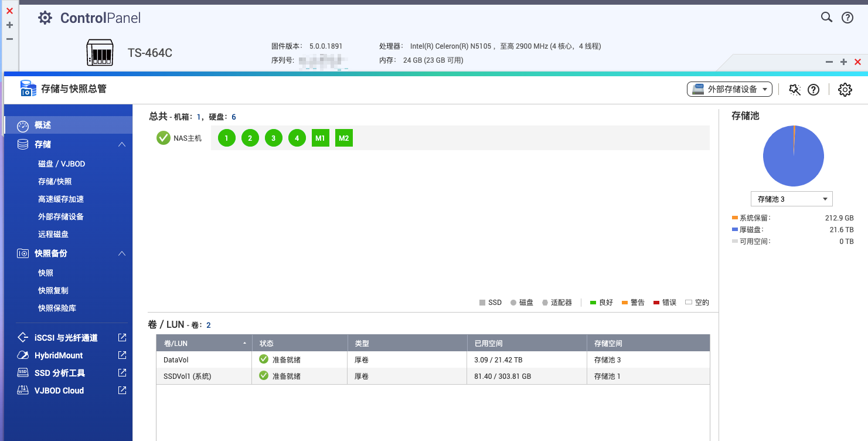Screen dimensions: 868x441
Task: Click the 快照备份 camera icon
Action: [23, 253]
